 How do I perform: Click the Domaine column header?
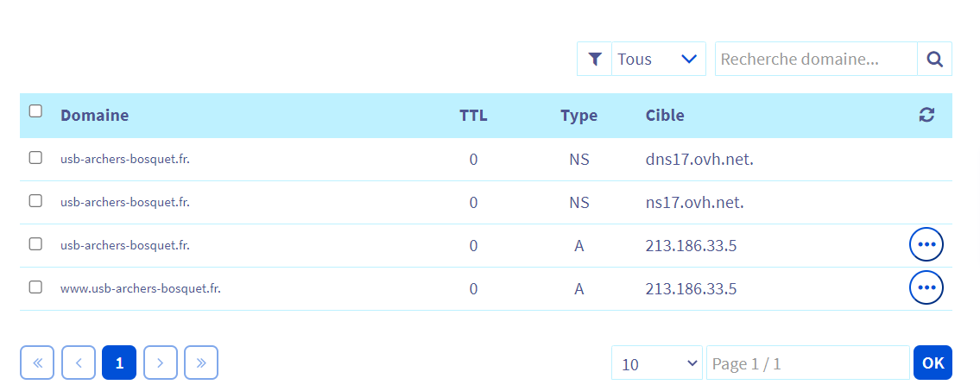point(94,116)
